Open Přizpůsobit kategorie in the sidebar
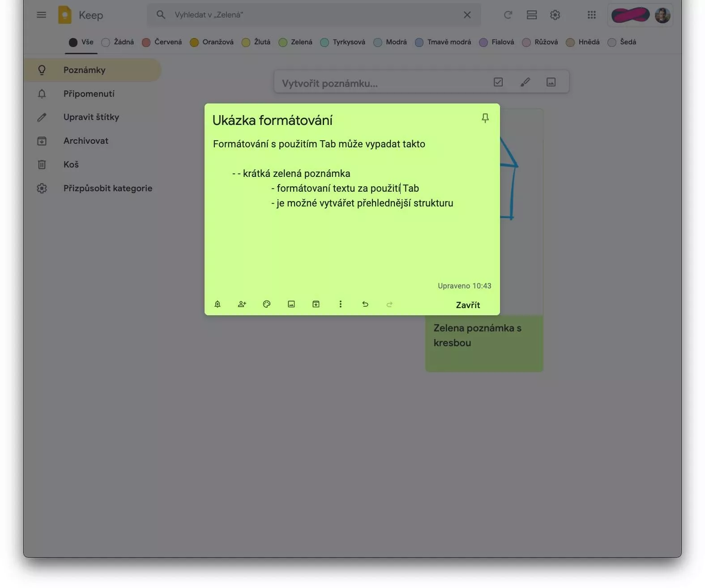 pos(92,189)
